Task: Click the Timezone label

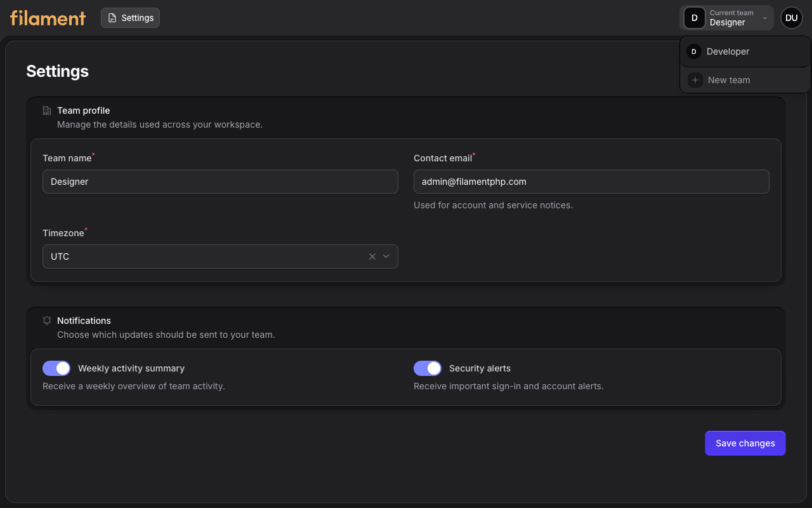Action: click(x=63, y=233)
